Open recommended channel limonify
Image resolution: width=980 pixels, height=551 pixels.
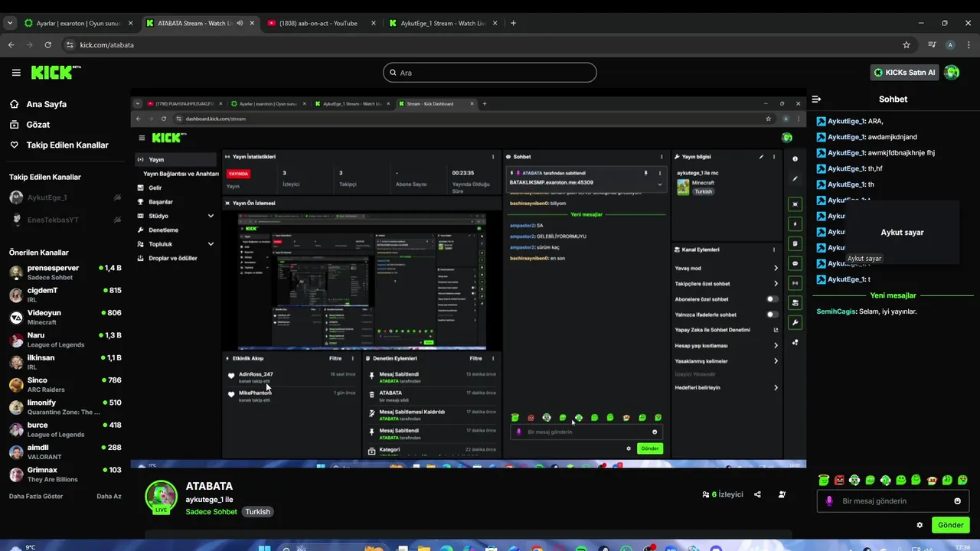[x=65, y=406]
